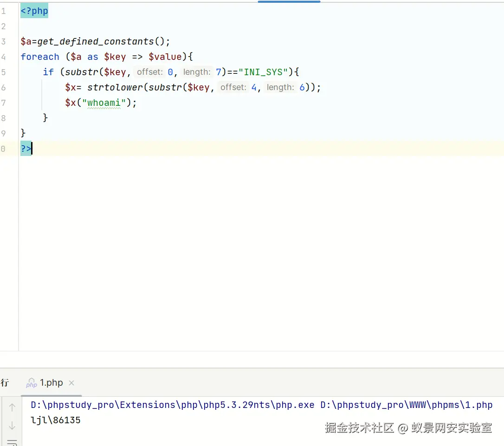The height and width of the screenshot is (446, 504).
Task: Click the ?> closing tag
Action: (x=26, y=149)
